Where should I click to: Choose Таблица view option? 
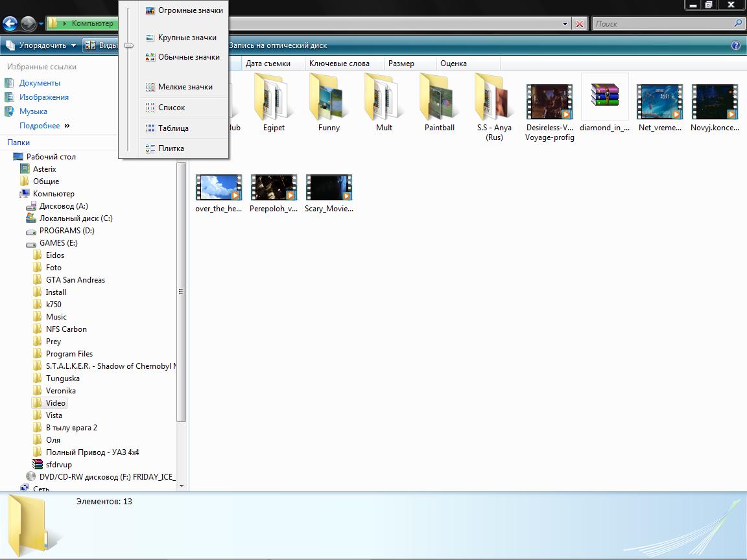click(x=173, y=128)
